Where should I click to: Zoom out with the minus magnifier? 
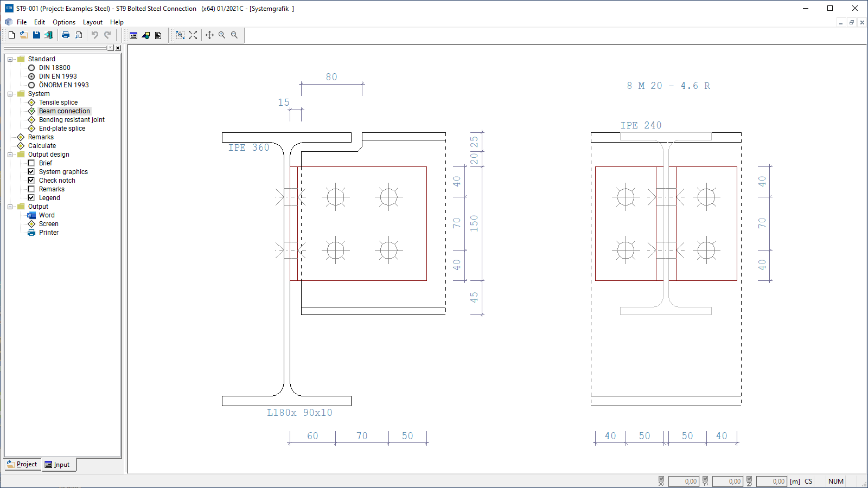coord(234,35)
